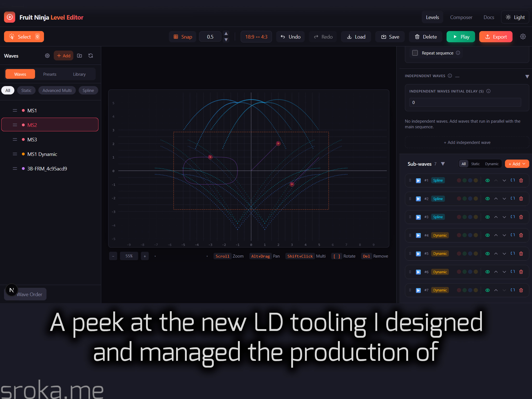Add an independent wave
The image size is (532, 399).
(467, 142)
